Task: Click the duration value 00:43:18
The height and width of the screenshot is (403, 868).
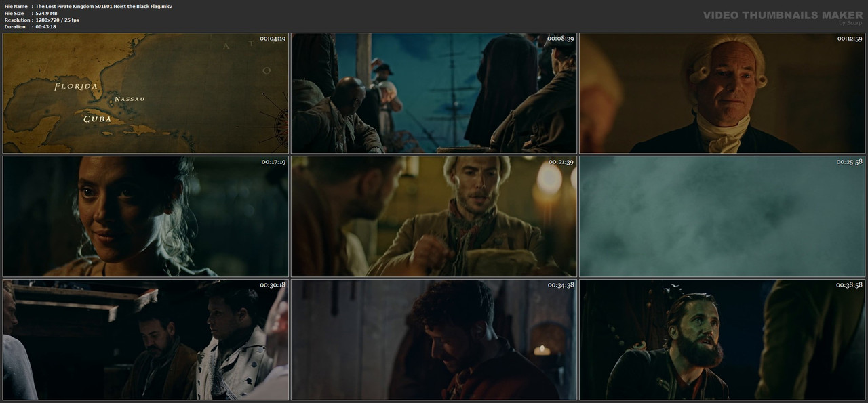Action: [45, 26]
